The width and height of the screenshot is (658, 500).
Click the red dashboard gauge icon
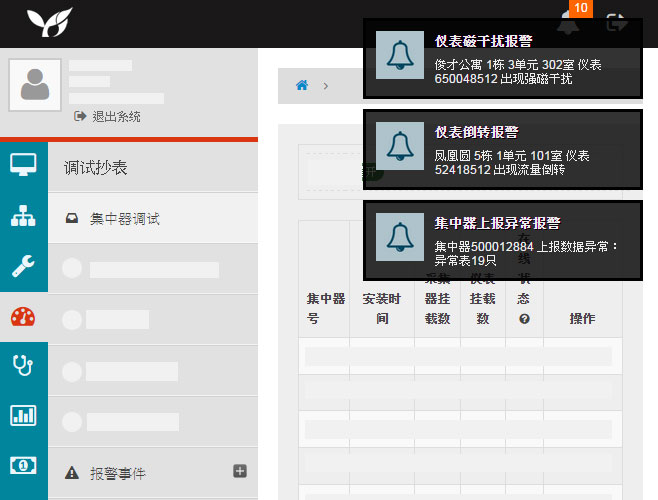[23, 317]
